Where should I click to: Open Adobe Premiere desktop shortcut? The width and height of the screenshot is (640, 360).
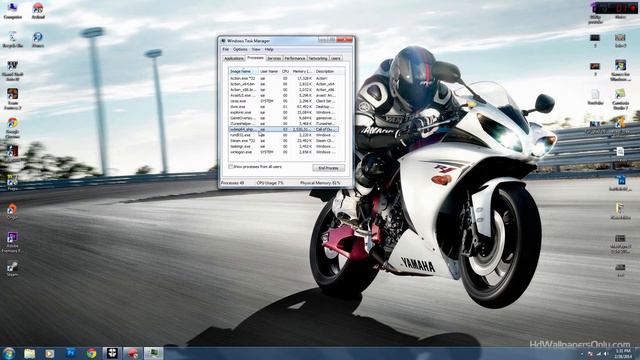(x=12, y=242)
